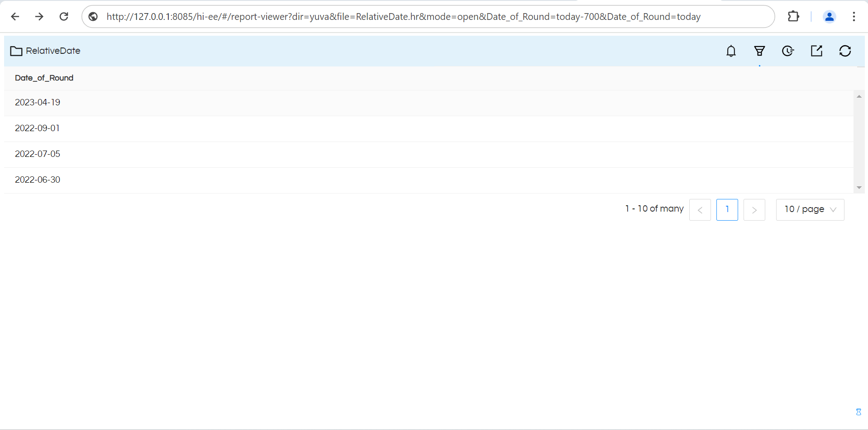Refresh the report using circular arrows icon
Viewport: 868px width, 430px height.
[x=845, y=51]
